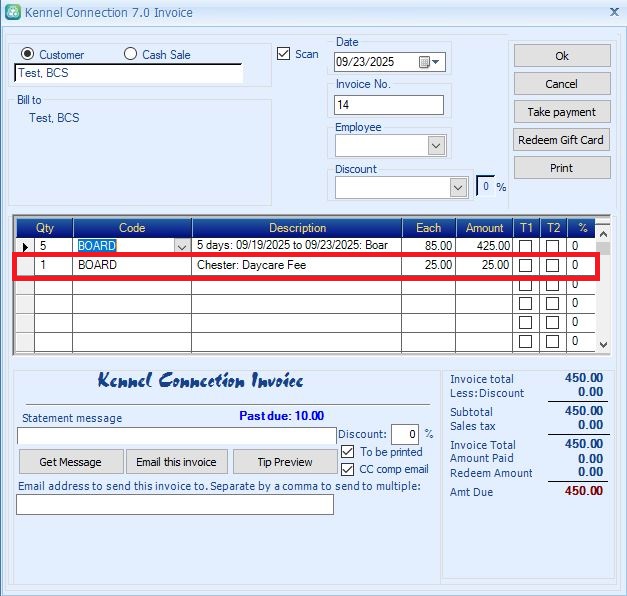Click the Print button
The height and width of the screenshot is (596, 627).
562,168
